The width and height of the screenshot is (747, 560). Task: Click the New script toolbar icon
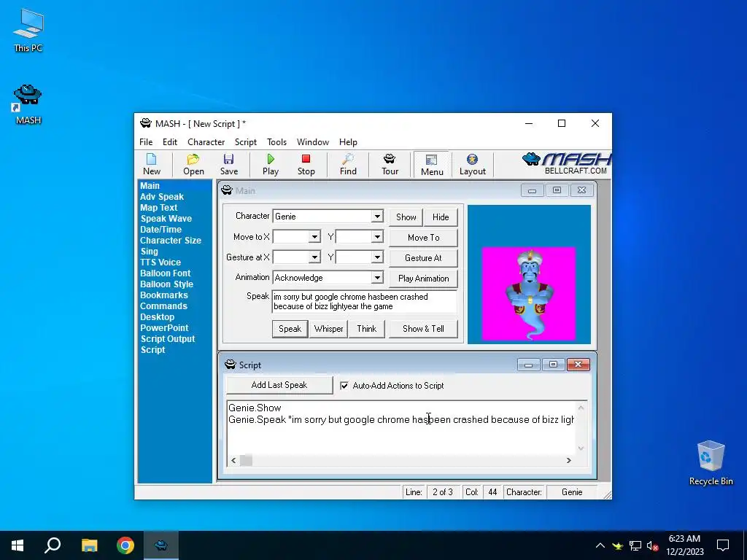pos(152,164)
